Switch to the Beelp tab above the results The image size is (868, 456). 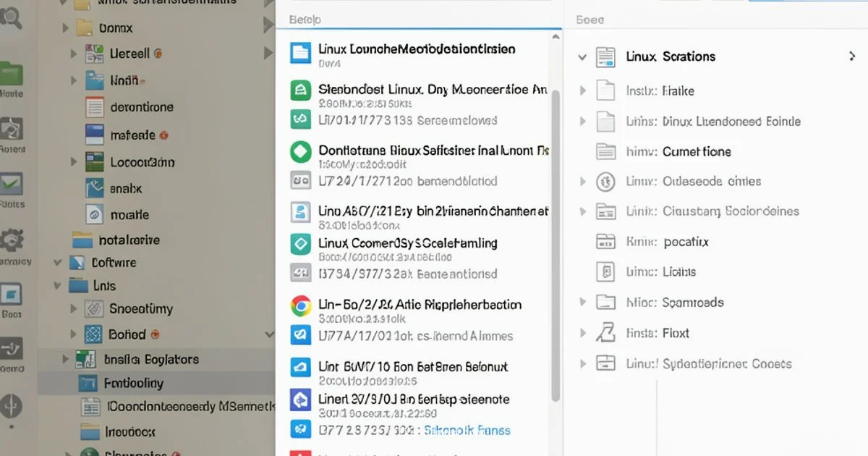click(x=303, y=19)
